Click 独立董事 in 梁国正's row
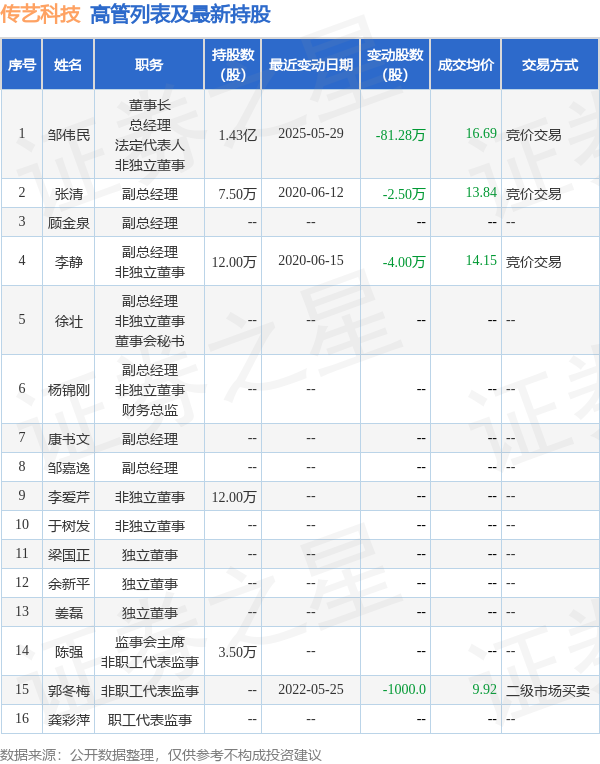600x764 pixels. (x=150, y=554)
